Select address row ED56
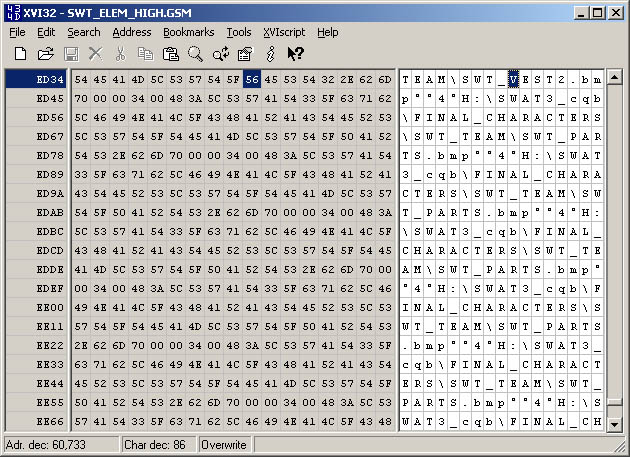 (36, 117)
